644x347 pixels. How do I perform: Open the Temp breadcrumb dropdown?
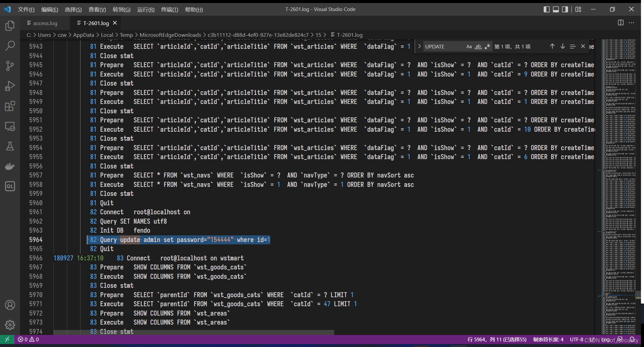coord(127,35)
